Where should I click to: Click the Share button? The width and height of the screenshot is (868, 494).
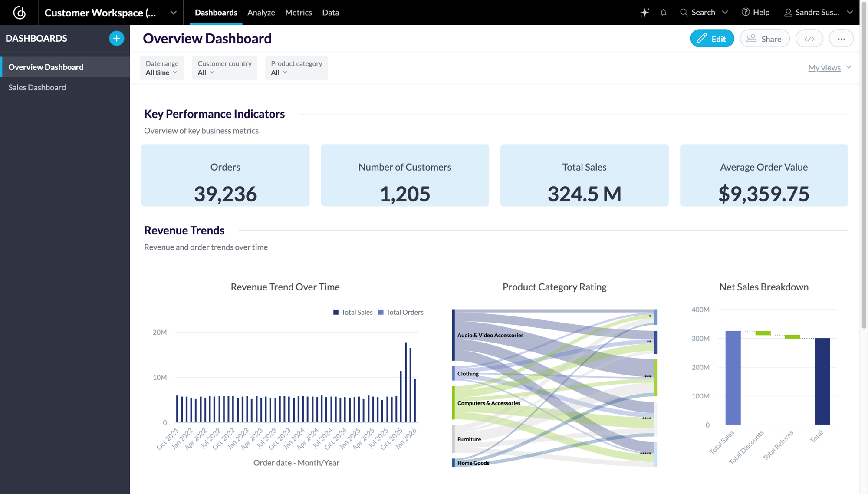[765, 38]
